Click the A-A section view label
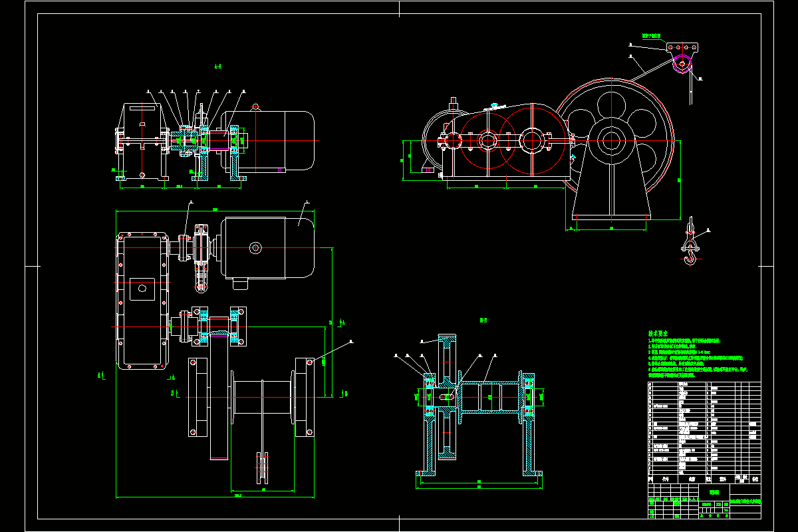Viewport: 798px width, 532px height. pos(217,66)
